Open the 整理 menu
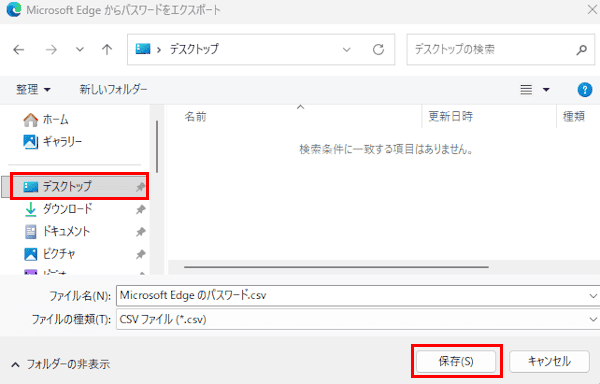Image resolution: width=600 pixels, height=384 pixels. [33, 89]
